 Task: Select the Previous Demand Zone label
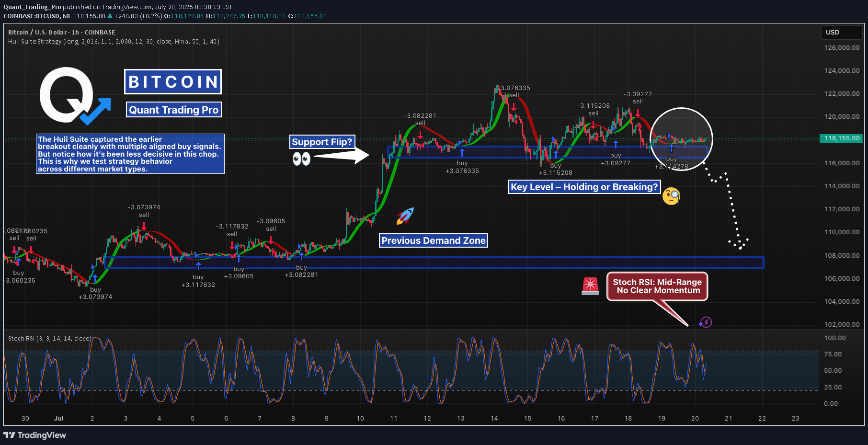point(434,240)
